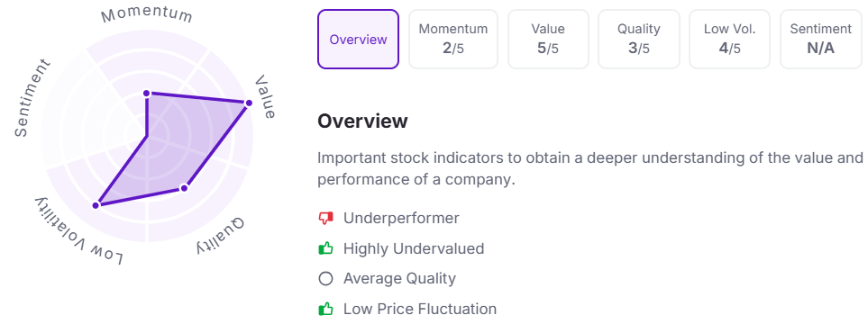Switch to the Value 5/5 tab

(x=548, y=40)
